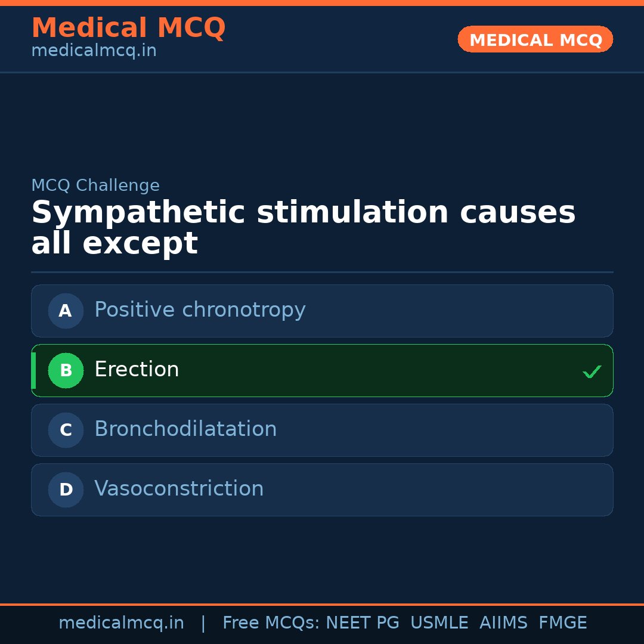Click FMGE in the footer
Image resolution: width=644 pixels, height=644 pixels.
[x=563, y=623]
